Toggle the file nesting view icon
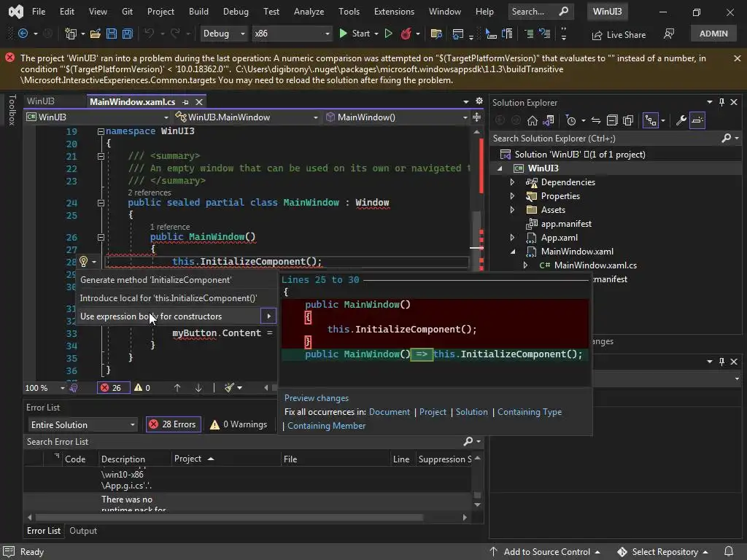747x560 pixels. coord(650,120)
